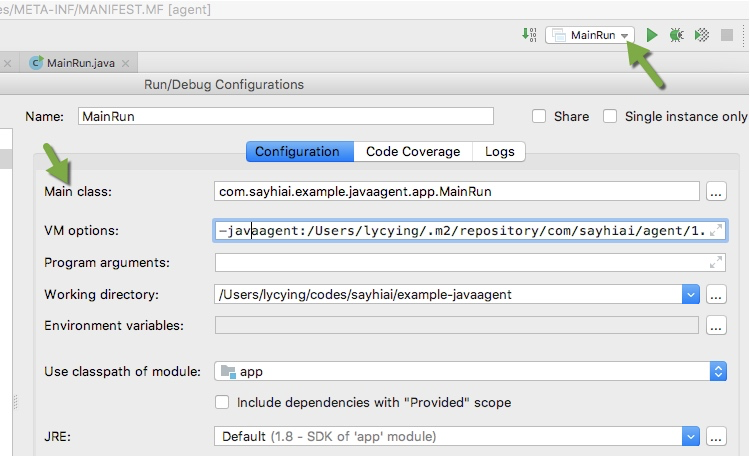Screen dimensions: 750x456
Task: Start debugging with the bug icon
Action: (677, 35)
